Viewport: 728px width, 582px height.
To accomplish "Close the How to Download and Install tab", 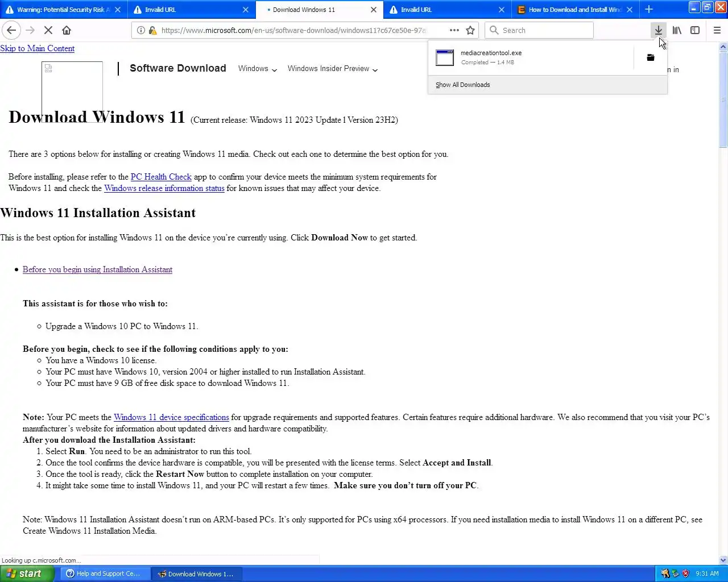I will click(630, 10).
